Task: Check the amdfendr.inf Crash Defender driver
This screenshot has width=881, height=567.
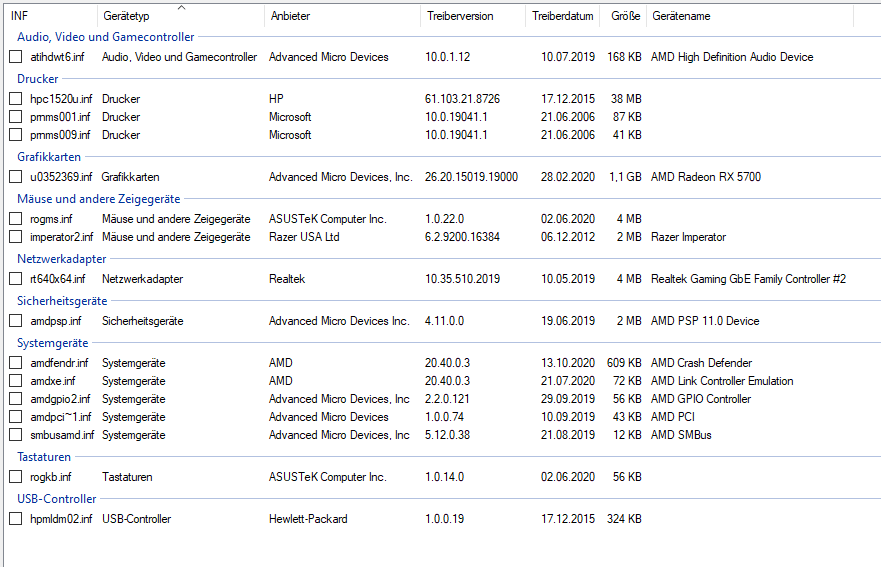Action: (x=16, y=363)
